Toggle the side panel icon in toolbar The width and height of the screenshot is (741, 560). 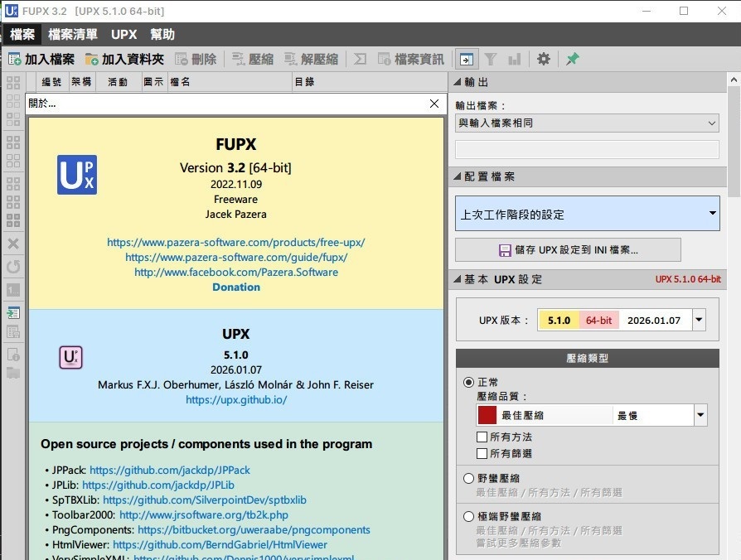[467, 59]
